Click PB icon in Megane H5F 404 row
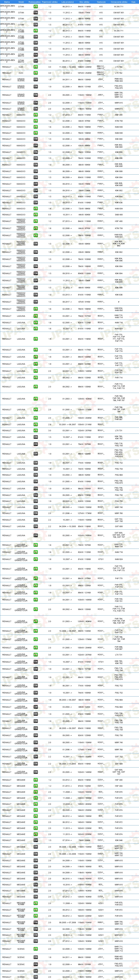The height and width of the screenshot is (980, 139). pyautogui.click(x=35, y=786)
